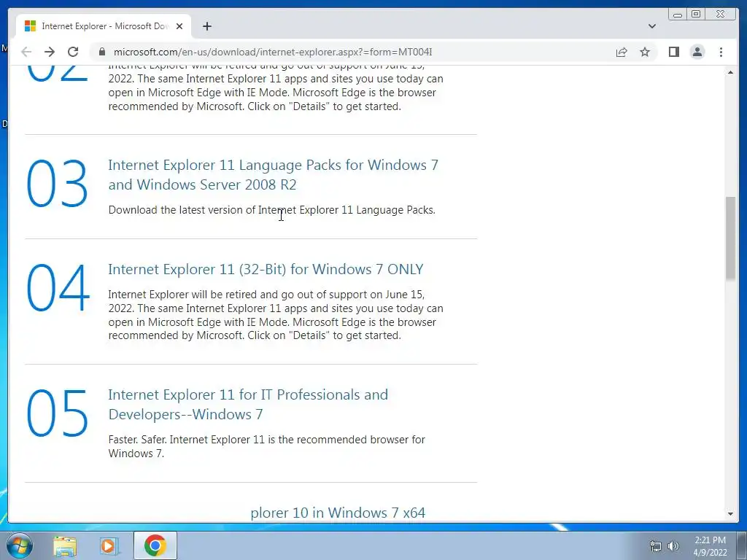The height and width of the screenshot is (560, 747).
Task: Open the tab search chevron
Action: tap(651, 26)
